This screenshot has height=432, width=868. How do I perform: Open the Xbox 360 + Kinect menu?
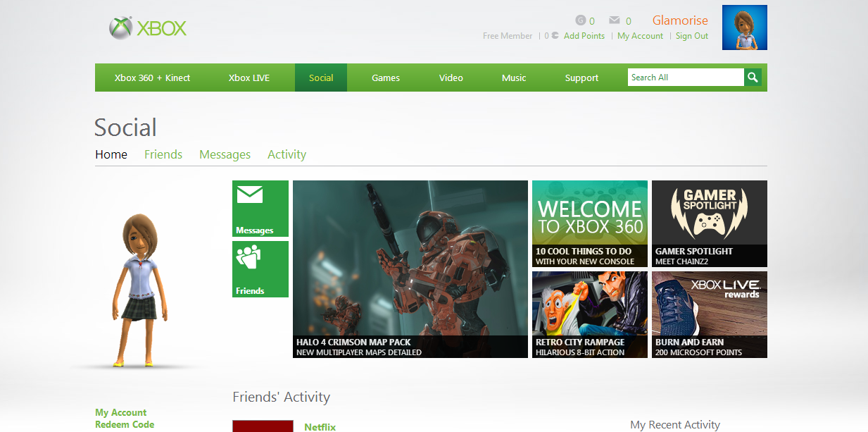153,78
